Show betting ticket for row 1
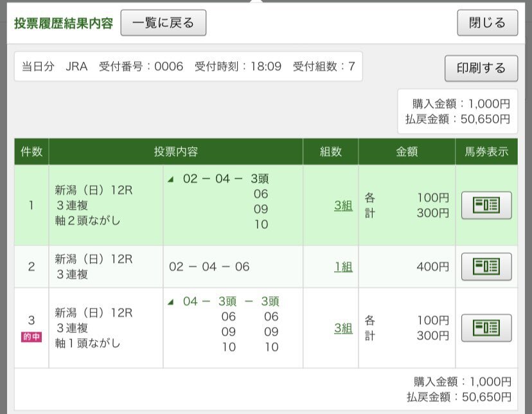The image size is (532, 414). (x=486, y=205)
